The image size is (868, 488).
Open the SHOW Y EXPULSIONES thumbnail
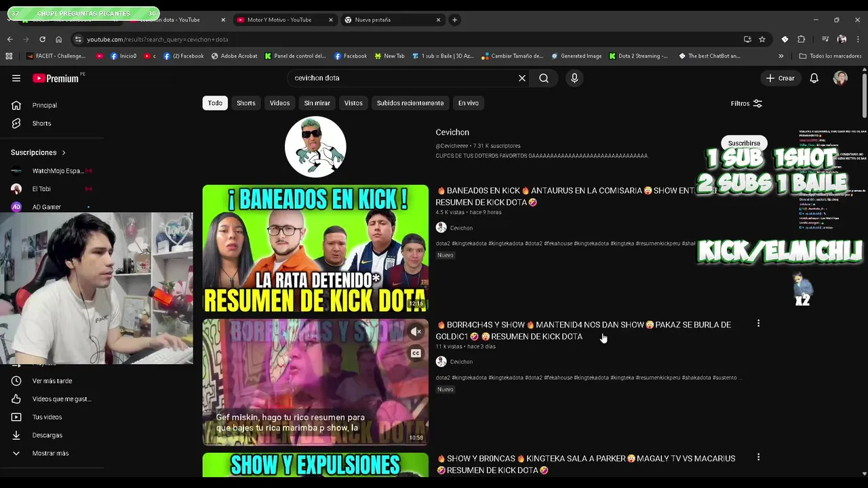(315, 465)
